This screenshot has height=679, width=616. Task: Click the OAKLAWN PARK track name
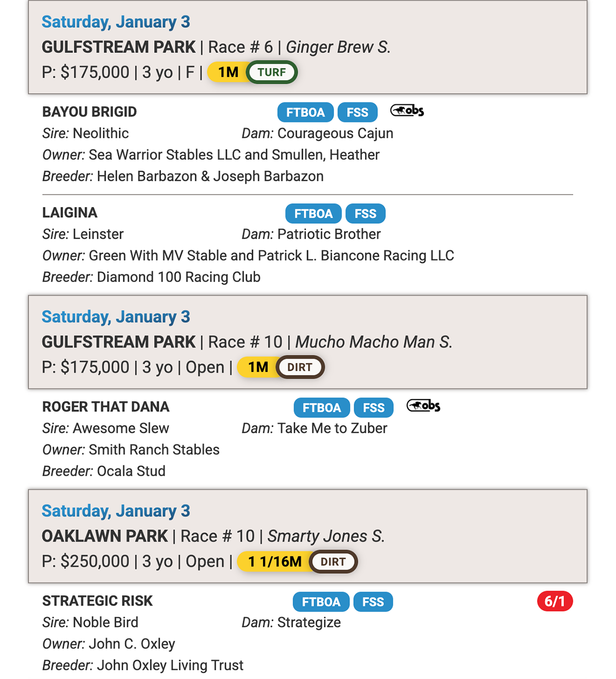coord(105,536)
